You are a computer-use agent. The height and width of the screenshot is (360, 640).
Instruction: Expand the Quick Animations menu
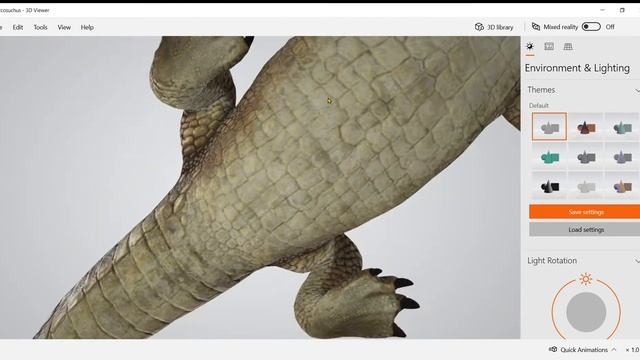click(614, 350)
